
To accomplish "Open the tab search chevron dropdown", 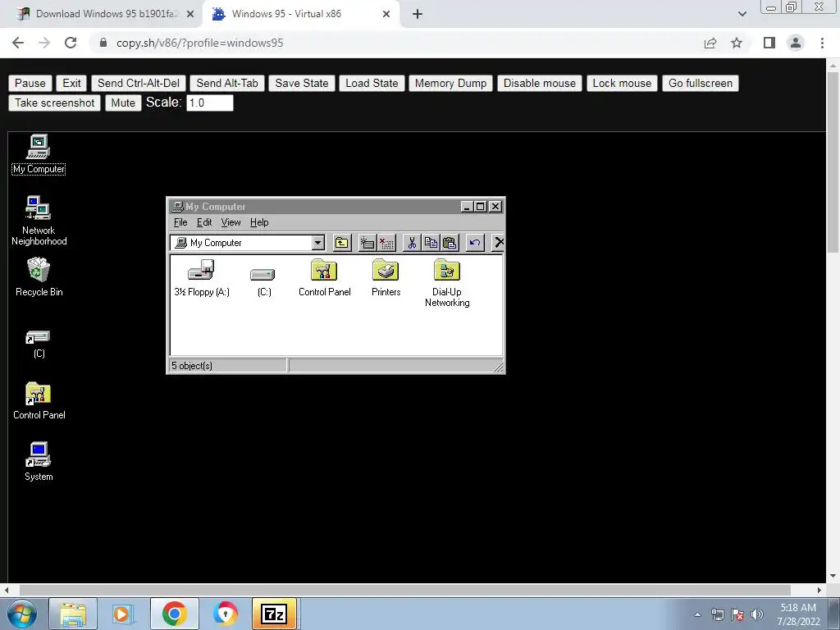I will (x=742, y=14).
